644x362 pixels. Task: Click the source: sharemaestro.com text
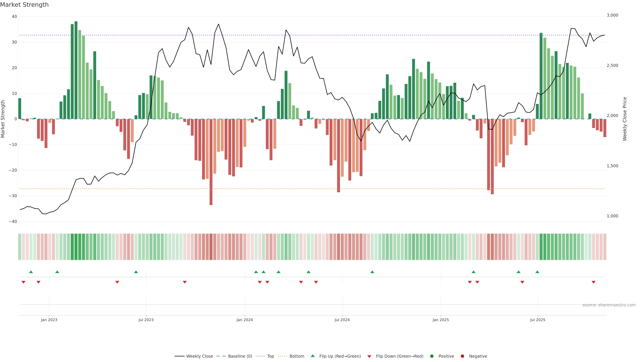point(609,305)
